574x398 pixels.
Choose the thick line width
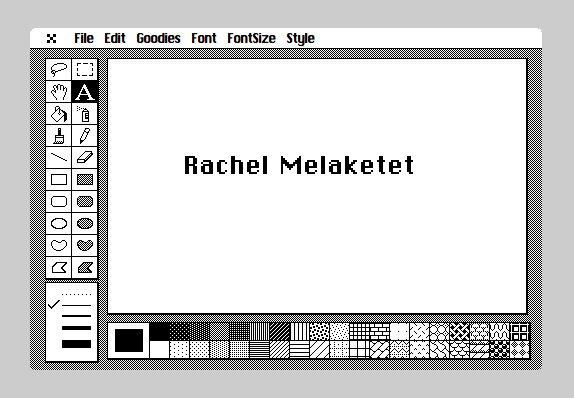(76, 328)
